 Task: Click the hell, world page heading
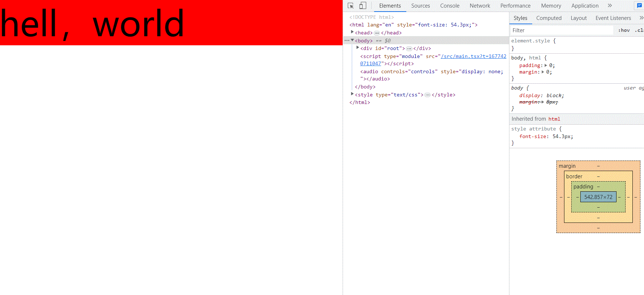(92, 24)
